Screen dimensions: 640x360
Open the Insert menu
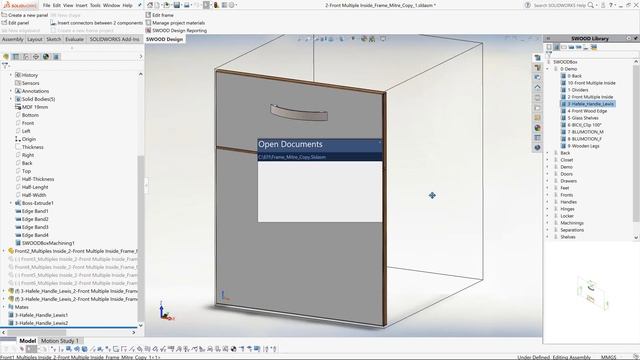click(81, 5)
